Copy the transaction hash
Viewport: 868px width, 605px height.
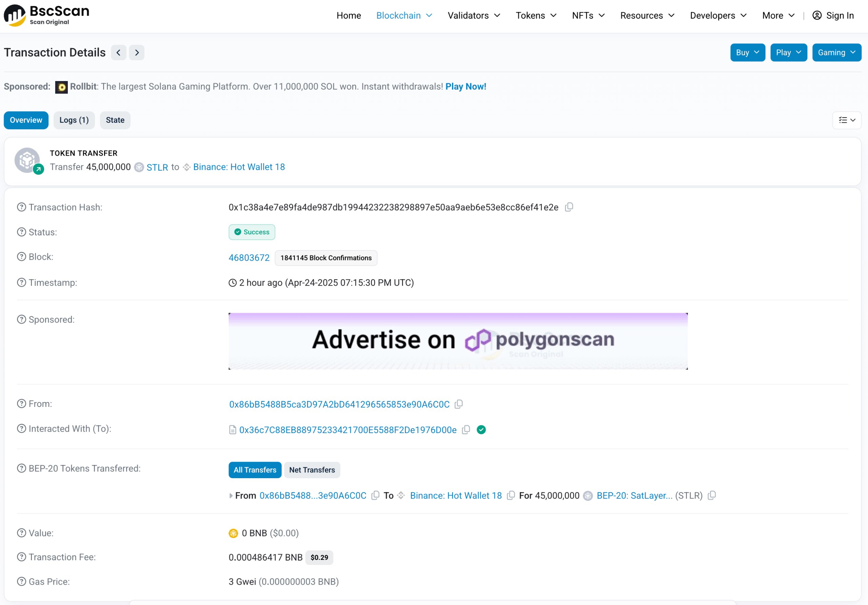click(569, 207)
